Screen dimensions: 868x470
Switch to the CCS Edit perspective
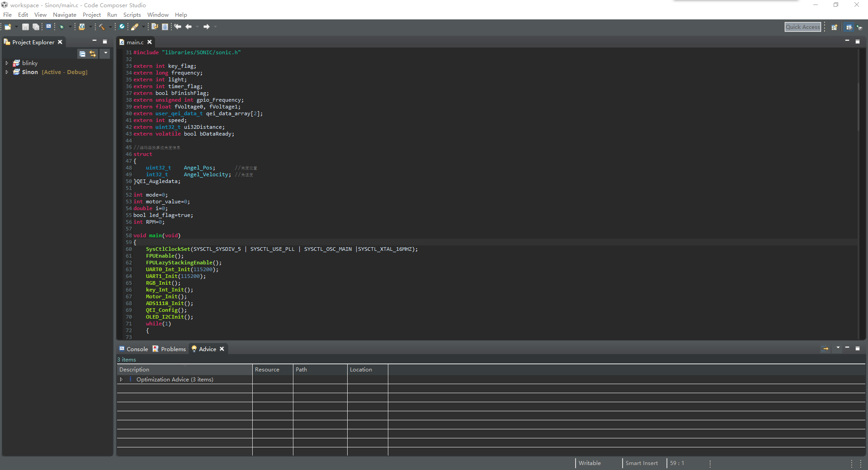[849, 27]
